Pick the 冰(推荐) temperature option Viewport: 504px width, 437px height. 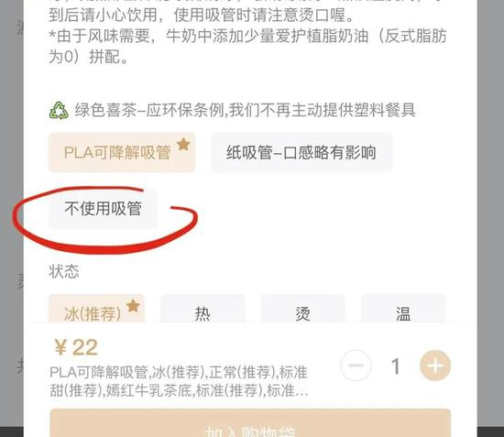pos(96,309)
